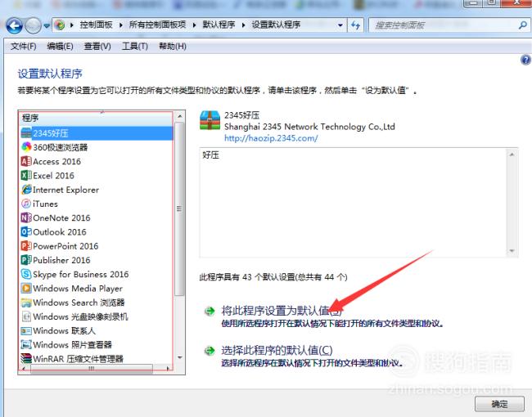Screen dimensions: 532x417
Task: Click description box scroll up arrow
Action: pos(512,155)
